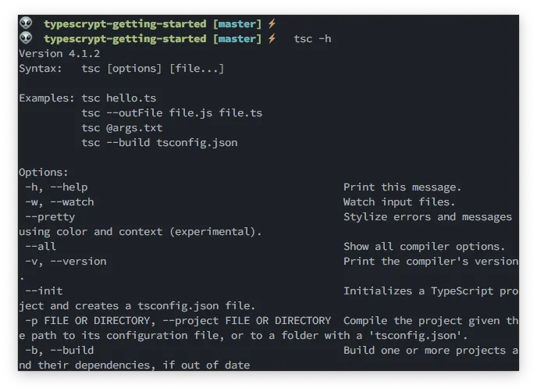537x392 pixels.
Task: Click the lightning bolt before tsc -h
Action: point(272,38)
